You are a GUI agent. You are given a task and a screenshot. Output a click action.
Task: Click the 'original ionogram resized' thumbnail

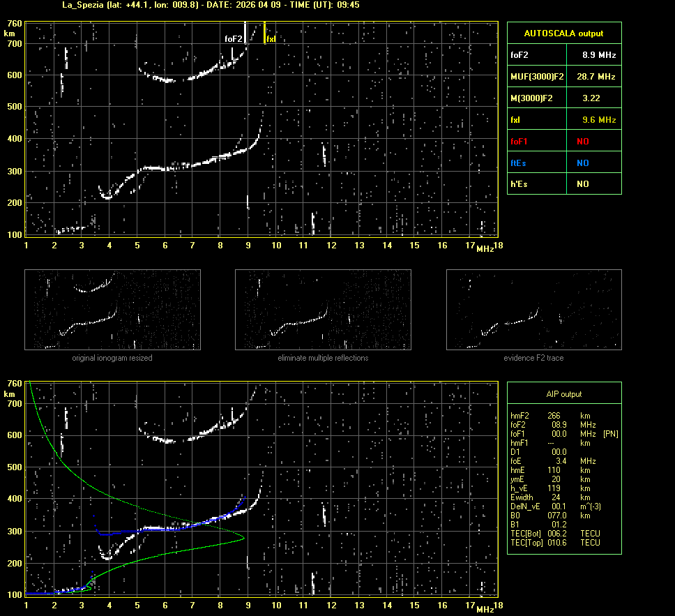click(x=112, y=310)
